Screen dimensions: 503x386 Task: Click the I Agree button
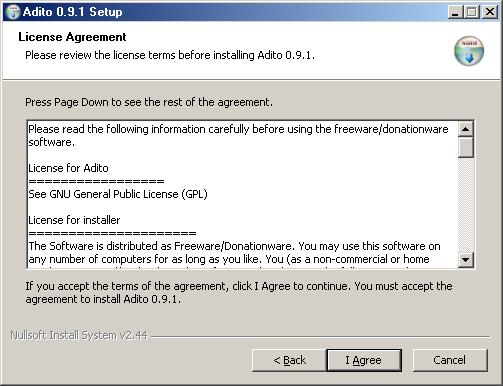364,360
